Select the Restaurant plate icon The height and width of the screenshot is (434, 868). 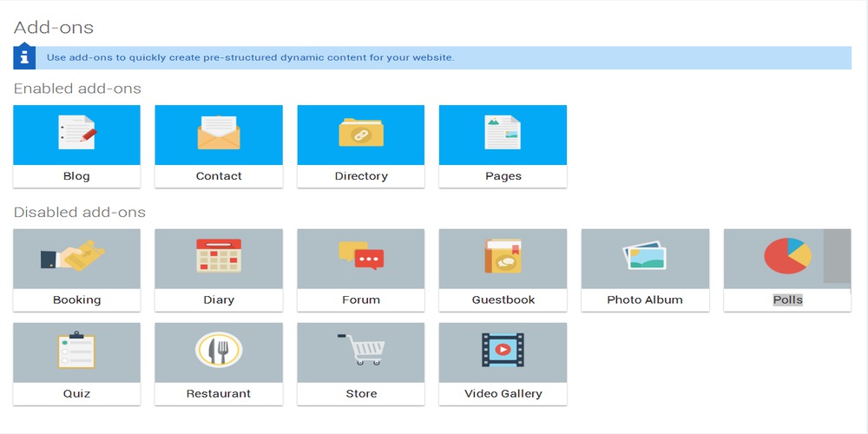tap(219, 350)
